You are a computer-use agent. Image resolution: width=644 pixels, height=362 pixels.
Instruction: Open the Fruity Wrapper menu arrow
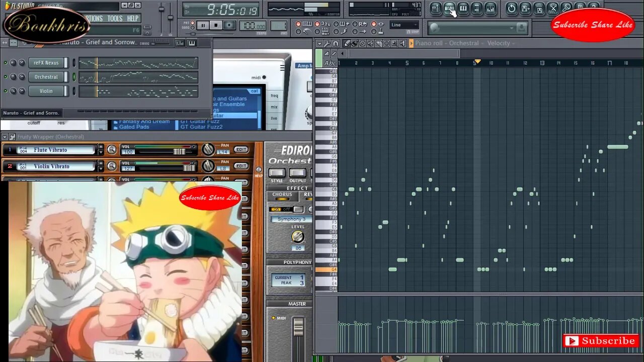(5, 137)
